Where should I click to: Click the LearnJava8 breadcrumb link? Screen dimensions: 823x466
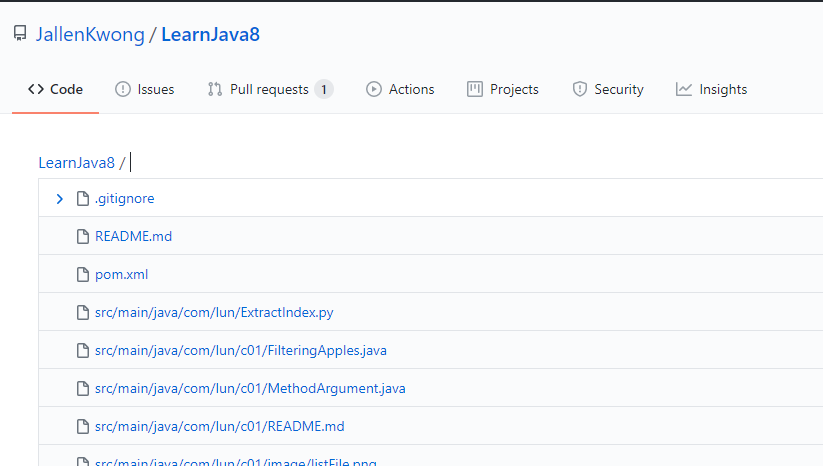tap(77, 163)
